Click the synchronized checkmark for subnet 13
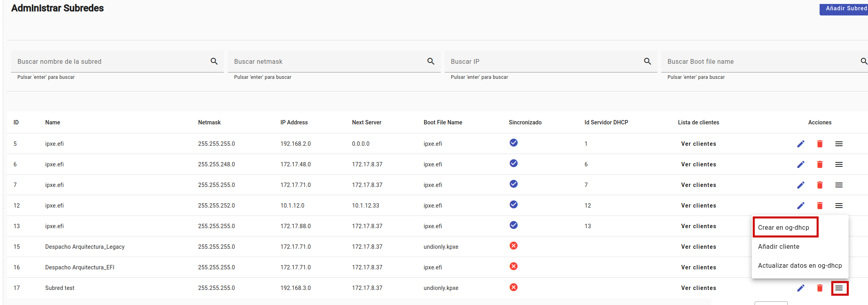The height and width of the screenshot is (305, 868). tap(513, 225)
